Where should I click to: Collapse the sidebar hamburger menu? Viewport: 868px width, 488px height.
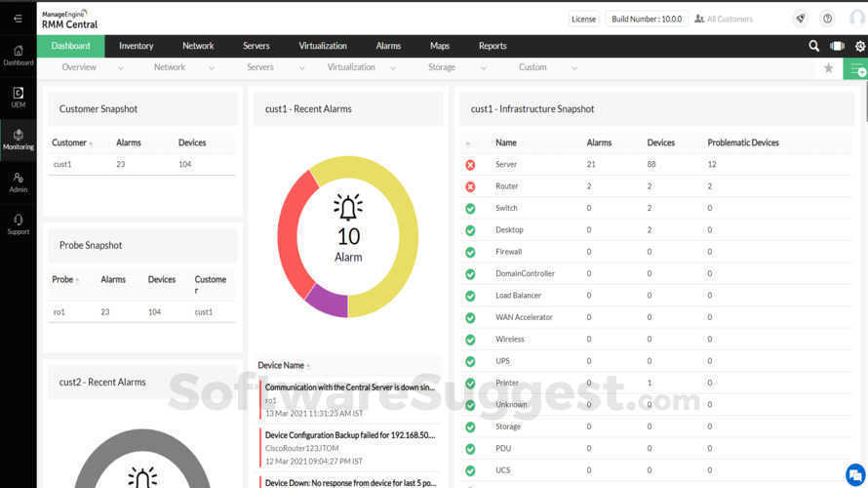tap(18, 19)
